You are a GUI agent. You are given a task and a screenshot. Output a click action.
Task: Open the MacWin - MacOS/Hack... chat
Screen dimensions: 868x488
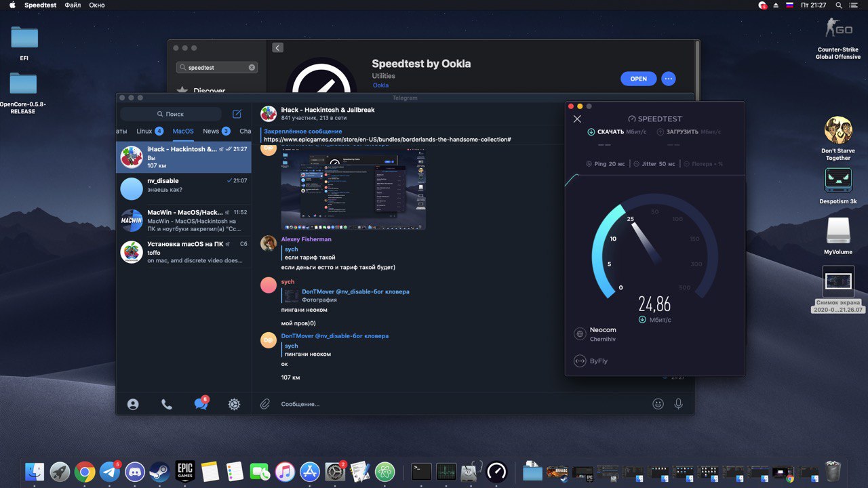point(184,220)
